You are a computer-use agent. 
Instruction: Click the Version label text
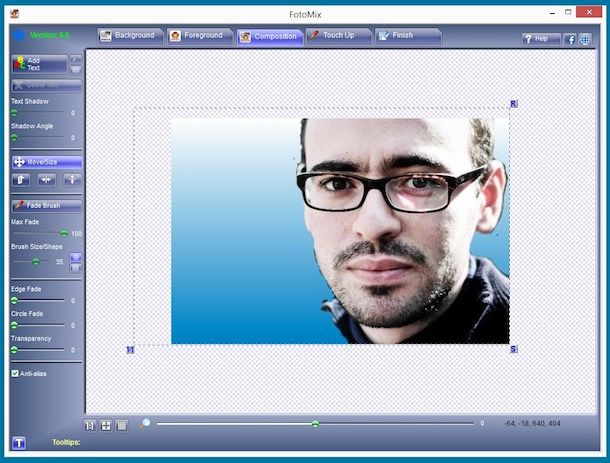pos(50,35)
